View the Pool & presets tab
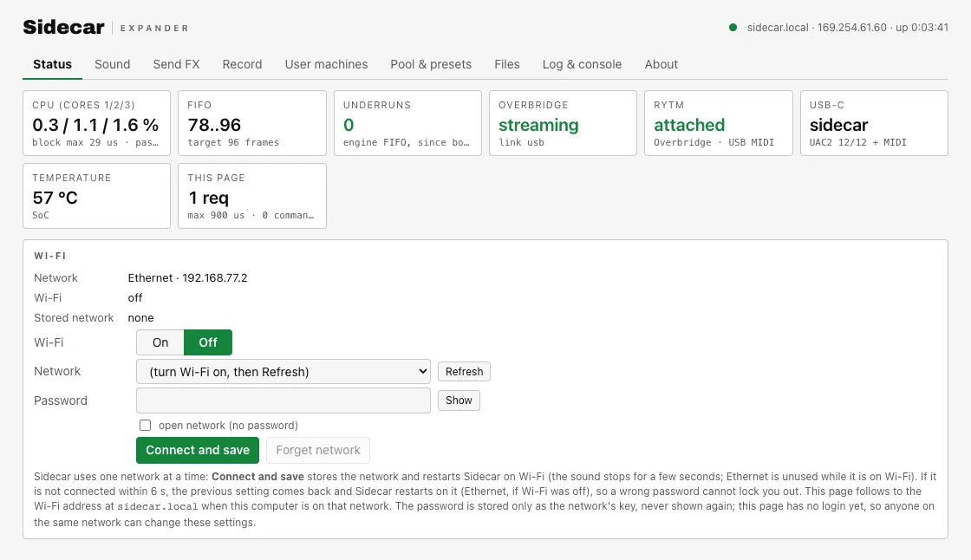971x560 pixels. (431, 64)
